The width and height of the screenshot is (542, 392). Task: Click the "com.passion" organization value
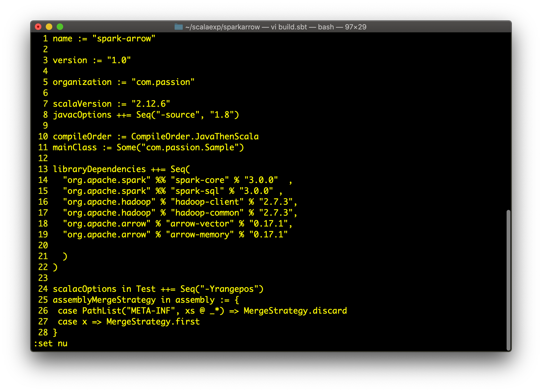(x=163, y=82)
